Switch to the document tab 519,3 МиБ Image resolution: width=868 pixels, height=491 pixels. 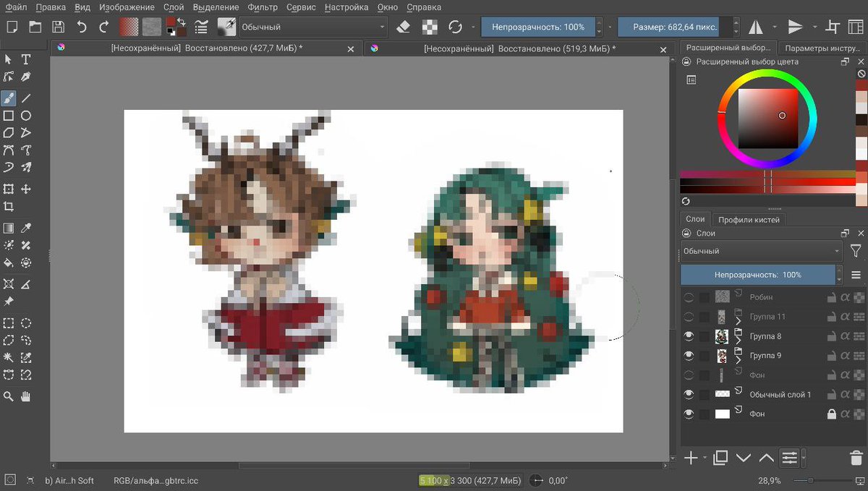pyautogui.click(x=519, y=48)
